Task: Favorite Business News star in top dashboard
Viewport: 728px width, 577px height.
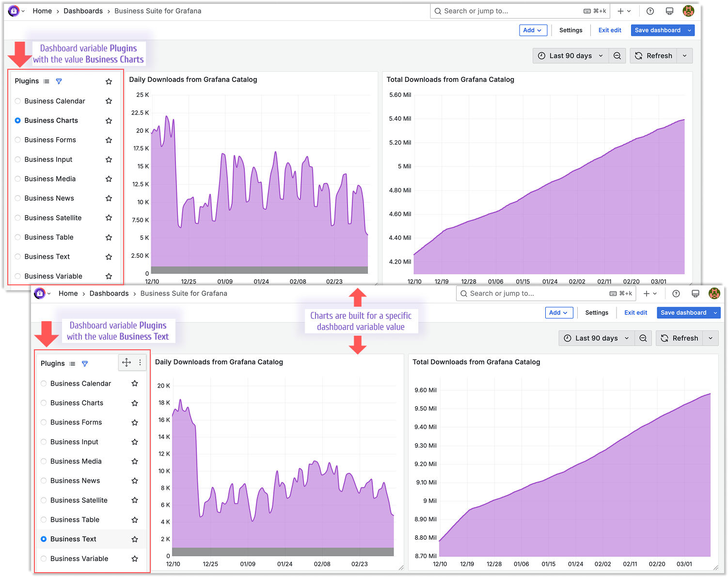Action: 109,198
